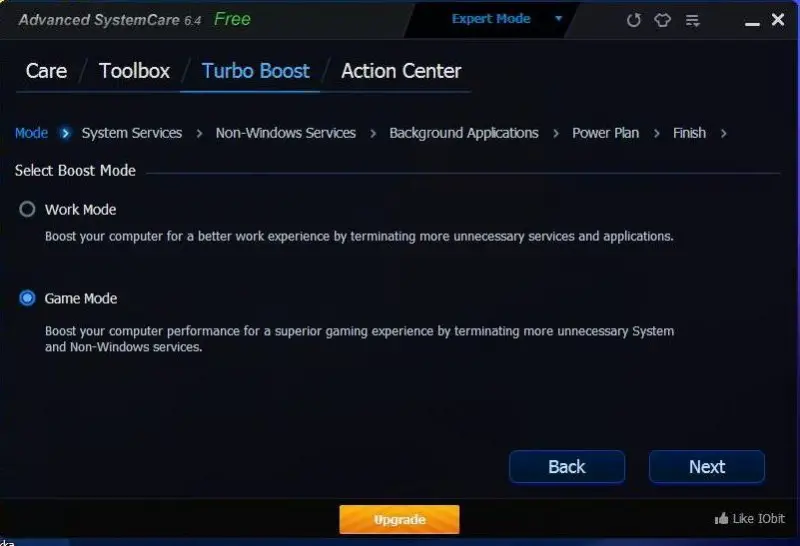Screen dimensions: 800x546
Task: Click the highlighted arrow after Mode step
Action: point(65,134)
